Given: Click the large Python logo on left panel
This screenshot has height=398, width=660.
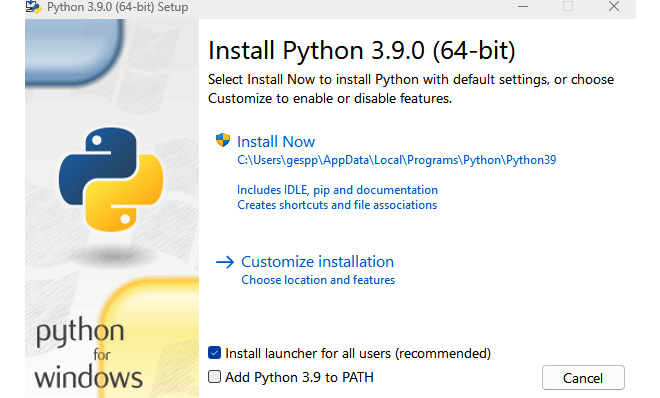Looking at the screenshot, I should pyautogui.click(x=111, y=179).
